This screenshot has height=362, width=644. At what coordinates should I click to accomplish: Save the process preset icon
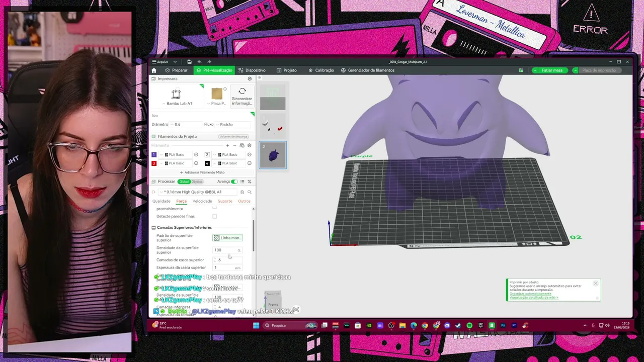(242, 192)
